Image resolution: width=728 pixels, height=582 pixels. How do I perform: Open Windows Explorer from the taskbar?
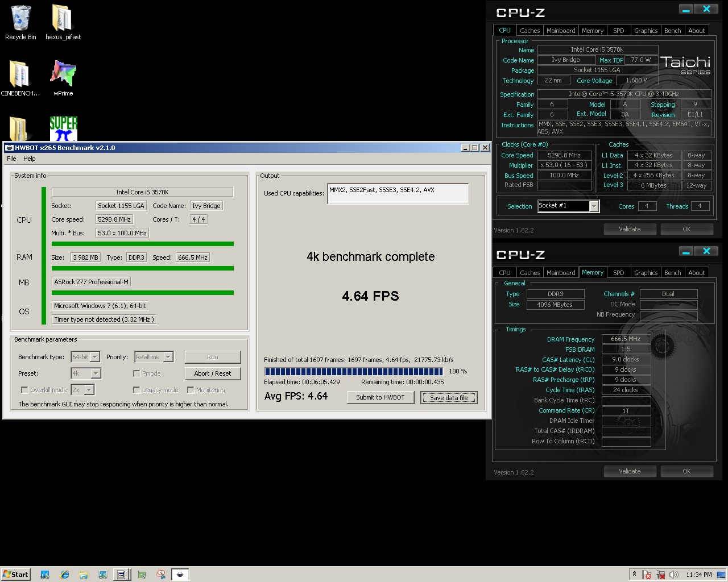click(84, 575)
